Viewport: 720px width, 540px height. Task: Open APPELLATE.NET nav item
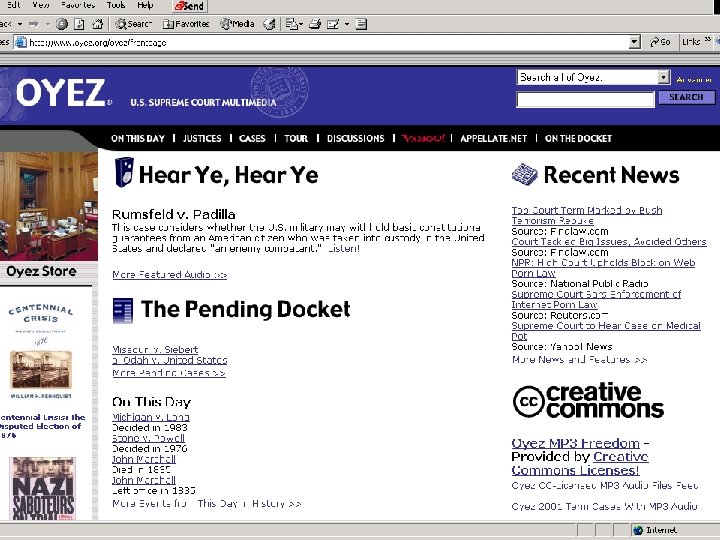[x=494, y=139]
